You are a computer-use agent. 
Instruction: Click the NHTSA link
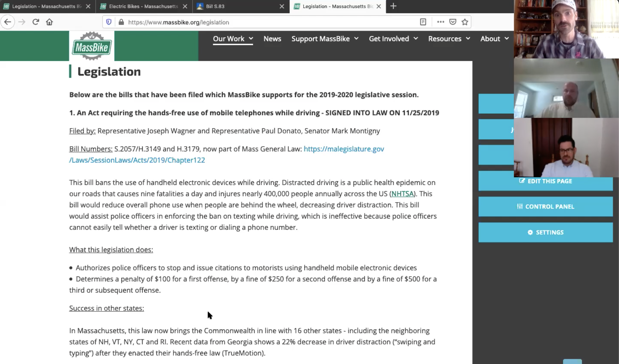402,194
